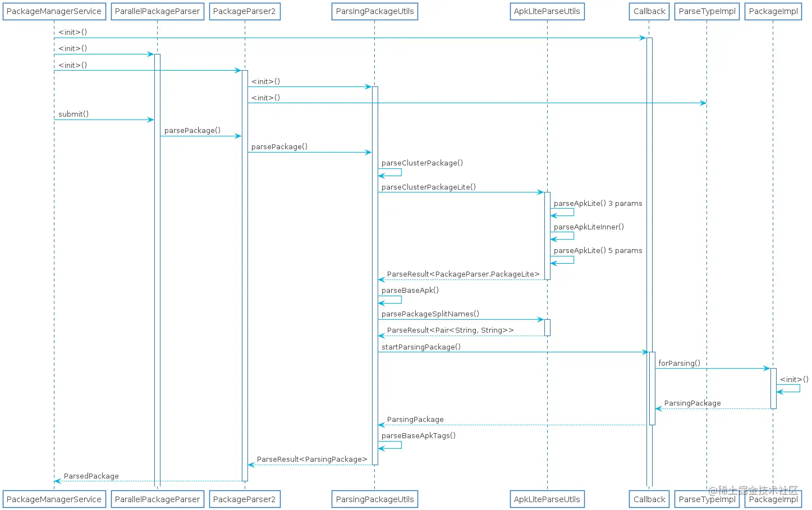812x510 pixels.
Task: Click the bottom PackageParser2 participant box
Action: (245, 499)
